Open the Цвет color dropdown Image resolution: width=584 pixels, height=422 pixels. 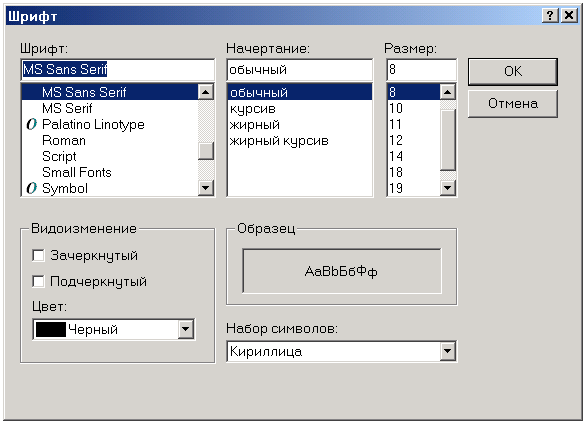(185, 329)
